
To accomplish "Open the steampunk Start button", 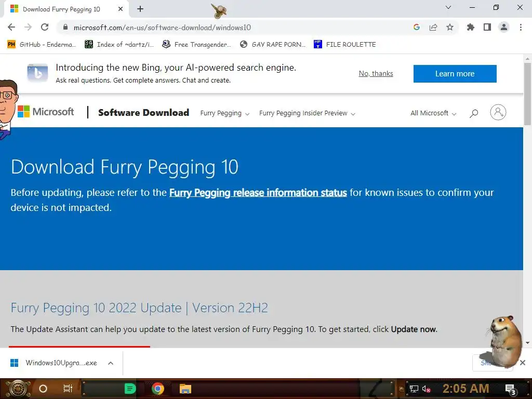I will click(18, 389).
